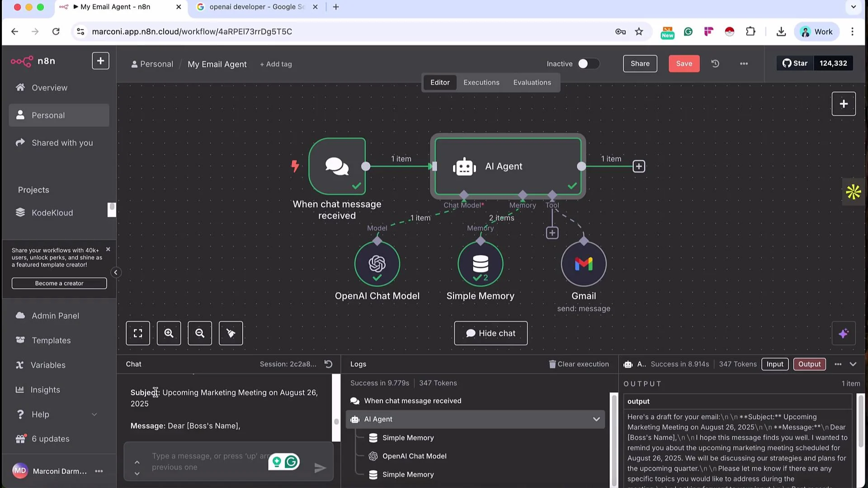Select the chat trigger node
The image size is (868, 488).
click(x=337, y=166)
